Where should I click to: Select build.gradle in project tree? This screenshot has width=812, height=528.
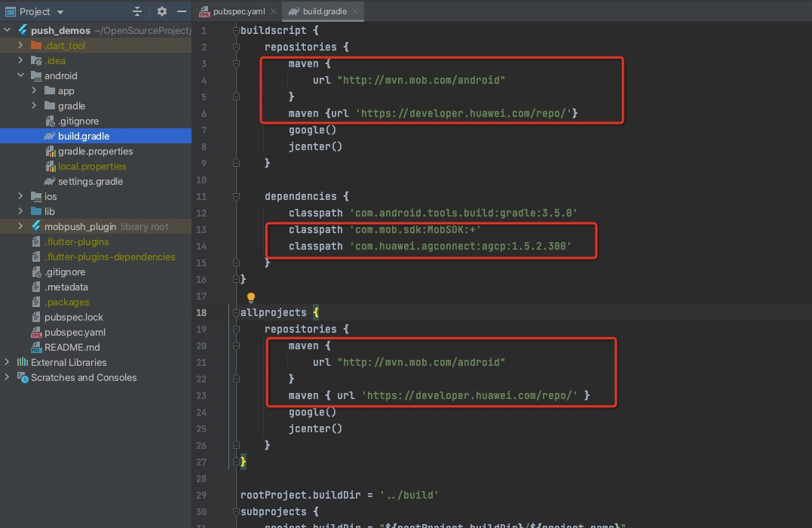click(84, 136)
